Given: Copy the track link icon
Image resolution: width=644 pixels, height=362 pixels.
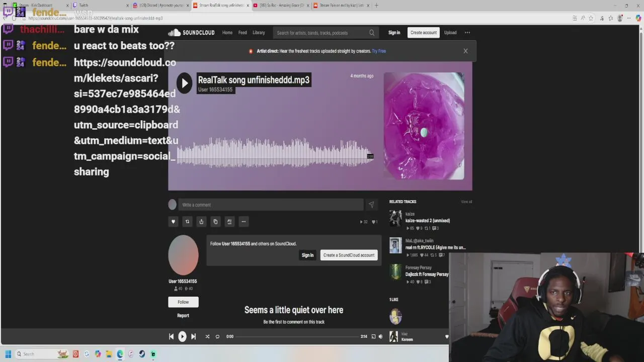Looking at the screenshot, I should (215, 222).
